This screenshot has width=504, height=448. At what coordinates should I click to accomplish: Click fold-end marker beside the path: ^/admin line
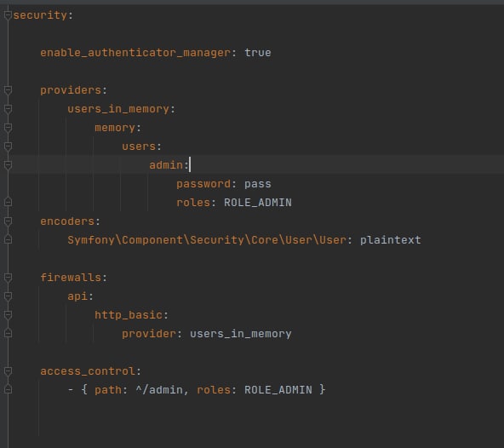pos(8,389)
